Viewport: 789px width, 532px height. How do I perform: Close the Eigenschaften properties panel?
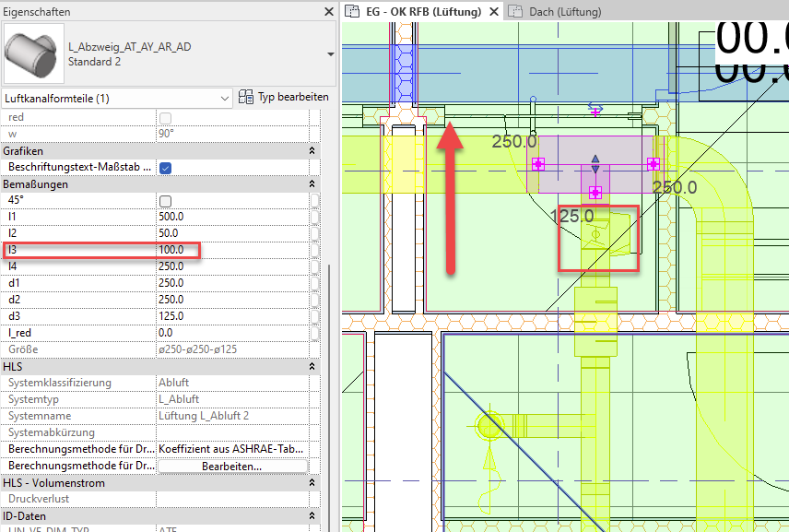coord(329,12)
